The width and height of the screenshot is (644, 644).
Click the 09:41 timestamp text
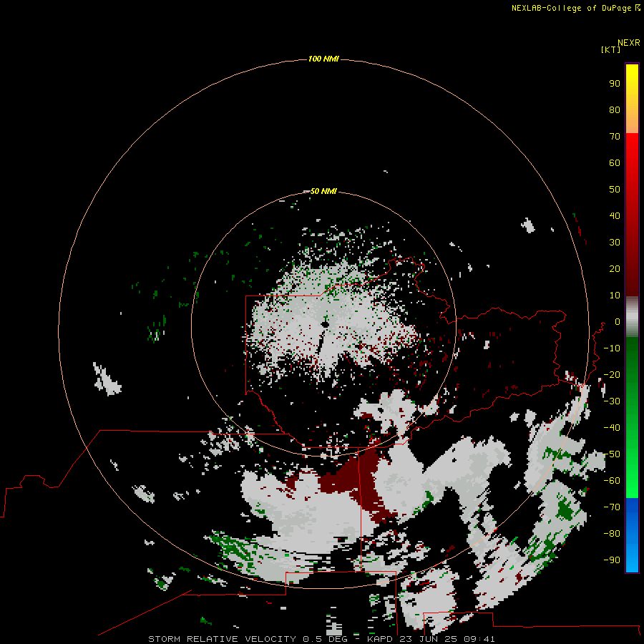(x=479, y=639)
